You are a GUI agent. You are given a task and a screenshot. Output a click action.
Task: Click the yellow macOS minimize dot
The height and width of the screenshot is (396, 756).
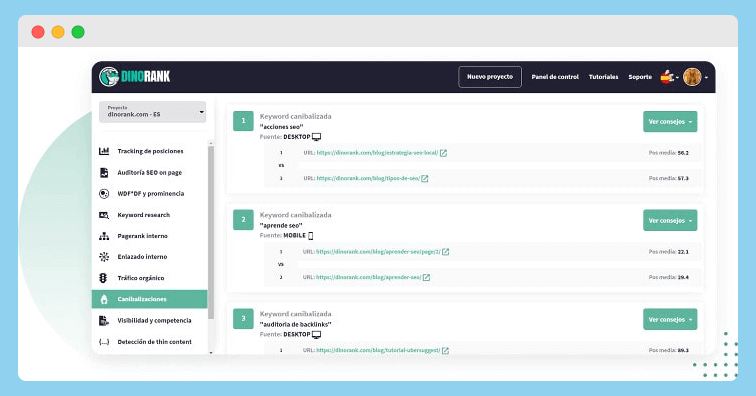tap(58, 32)
